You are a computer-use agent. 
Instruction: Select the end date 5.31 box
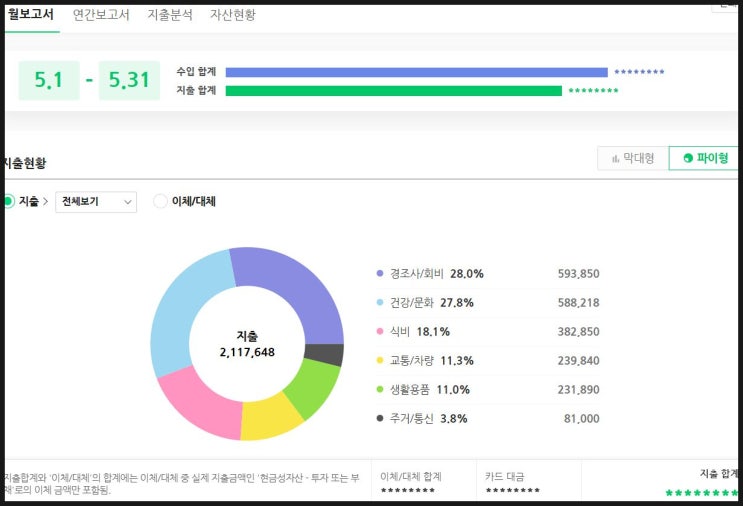(129, 80)
